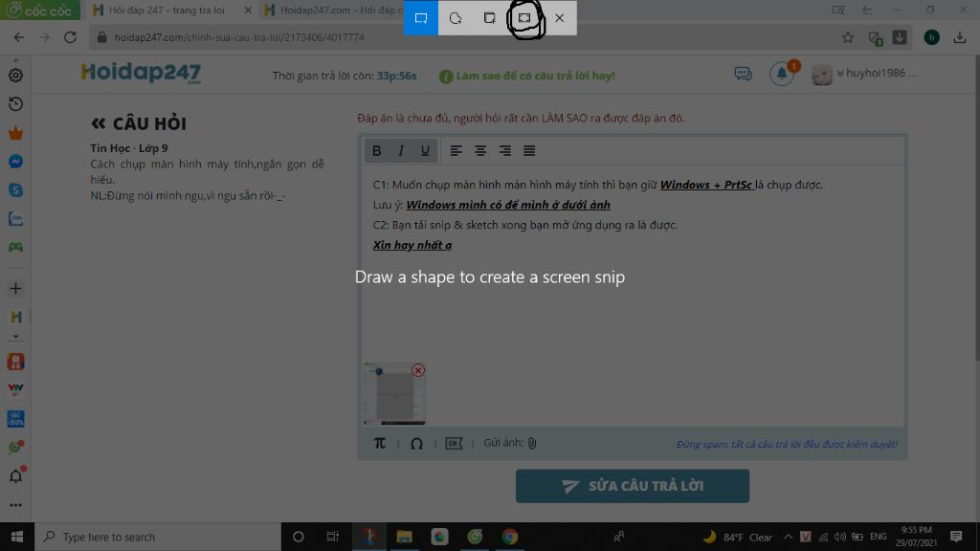Center align text in the editor
Image resolution: width=980 pixels, height=551 pixels.
pyautogui.click(x=480, y=150)
